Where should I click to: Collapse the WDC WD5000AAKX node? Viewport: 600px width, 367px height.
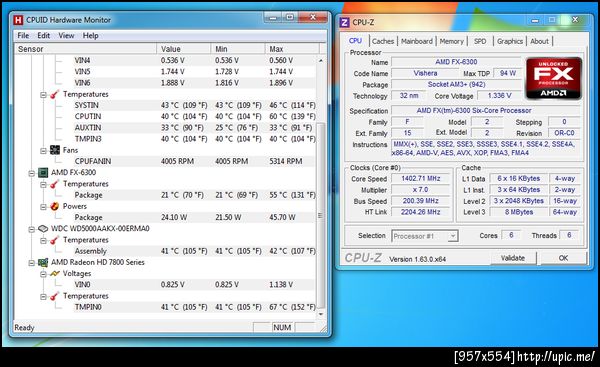click(31, 229)
